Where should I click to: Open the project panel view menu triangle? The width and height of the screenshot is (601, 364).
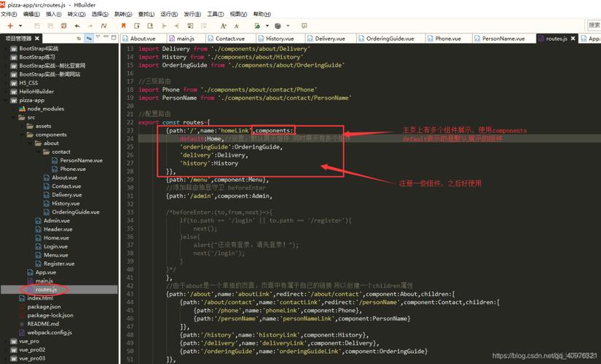click(98, 37)
